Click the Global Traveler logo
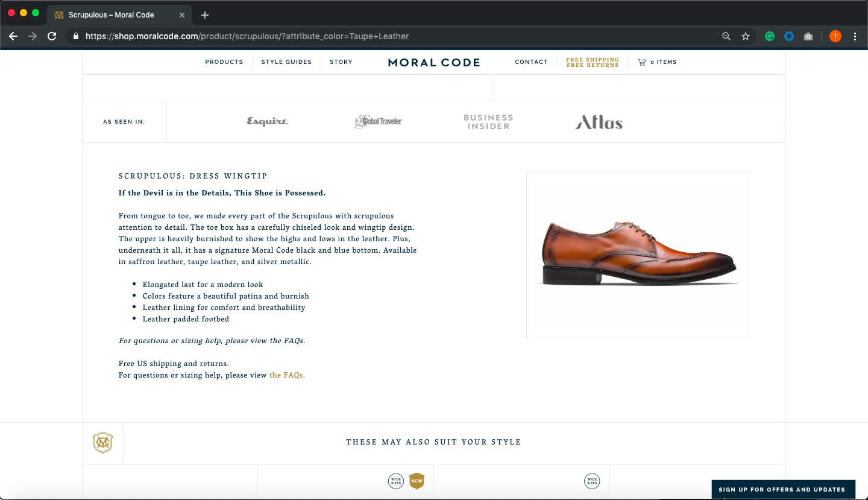The height and width of the screenshot is (500, 868). (378, 122)
